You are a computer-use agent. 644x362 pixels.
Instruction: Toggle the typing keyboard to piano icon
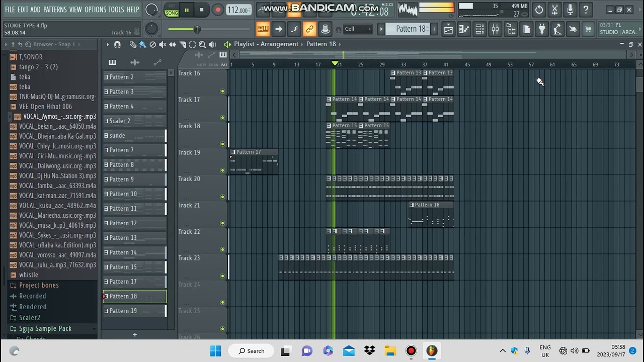[263, 29]
